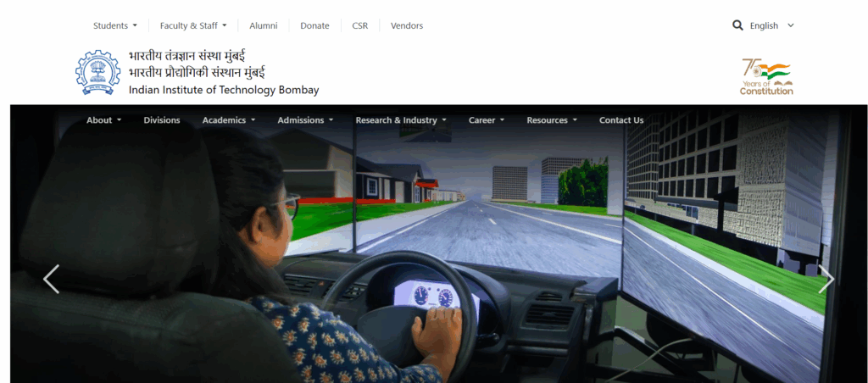Click the IIT Bombay gear logo
Viewport: 868px width, 383px height.
(x=98, y=72)
